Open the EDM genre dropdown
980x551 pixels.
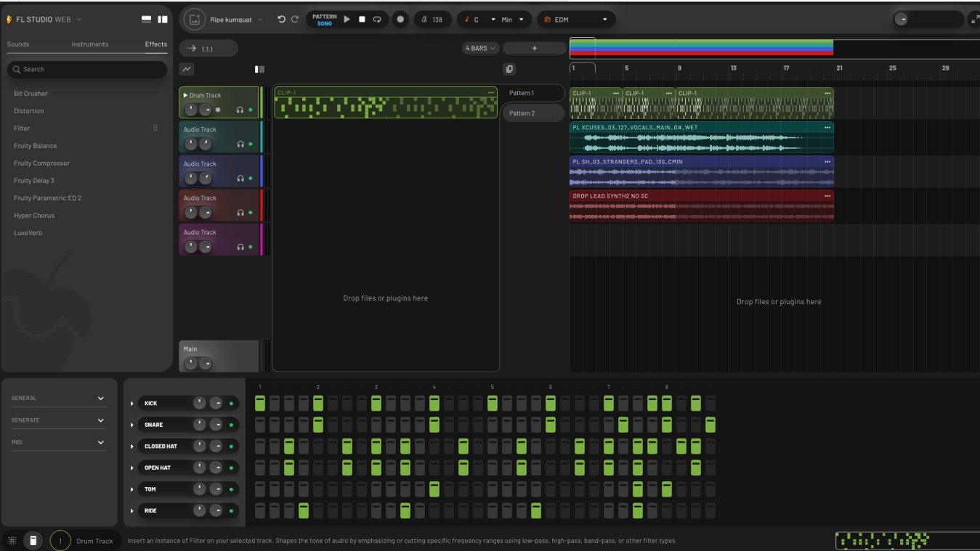(576, 20)
